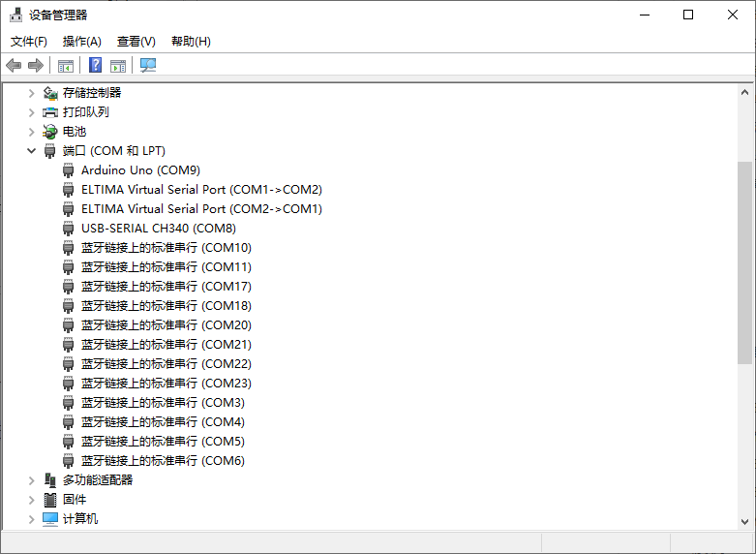Click the Bluetooth COM17 port icon
The width and height of the screenshot is (756, 554).
click(x=69, y=286)
